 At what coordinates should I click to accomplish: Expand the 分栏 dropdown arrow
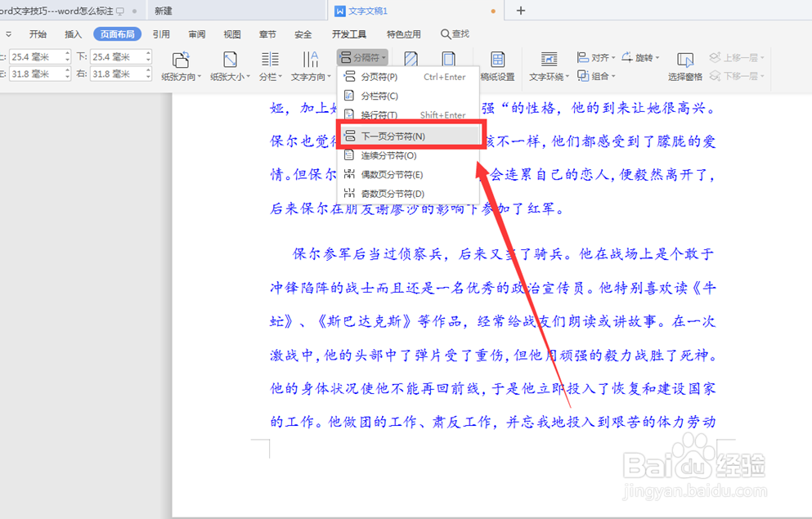(x=280, y=77)
